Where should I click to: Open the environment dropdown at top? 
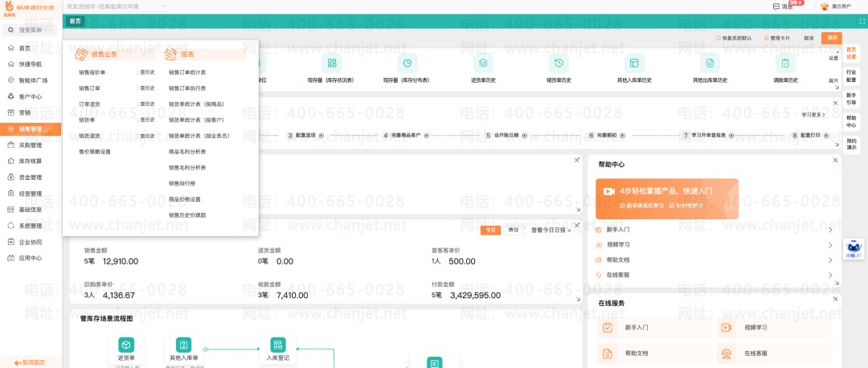117,6
